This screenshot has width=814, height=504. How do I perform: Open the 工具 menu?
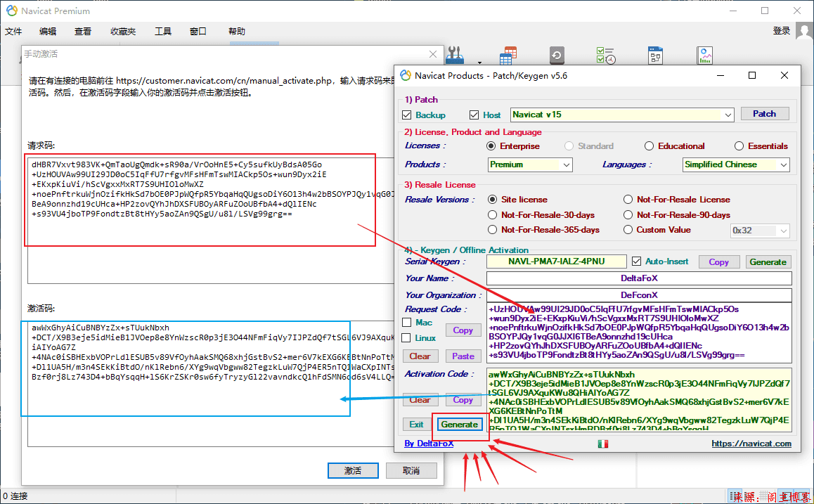click(163, 32)
